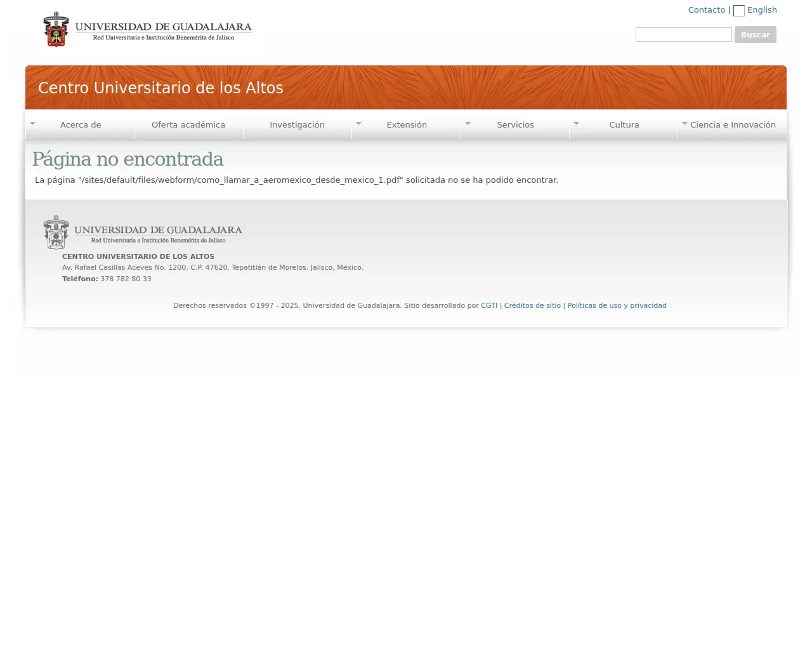Open the Investigación menu item

(x=297, y=125)
